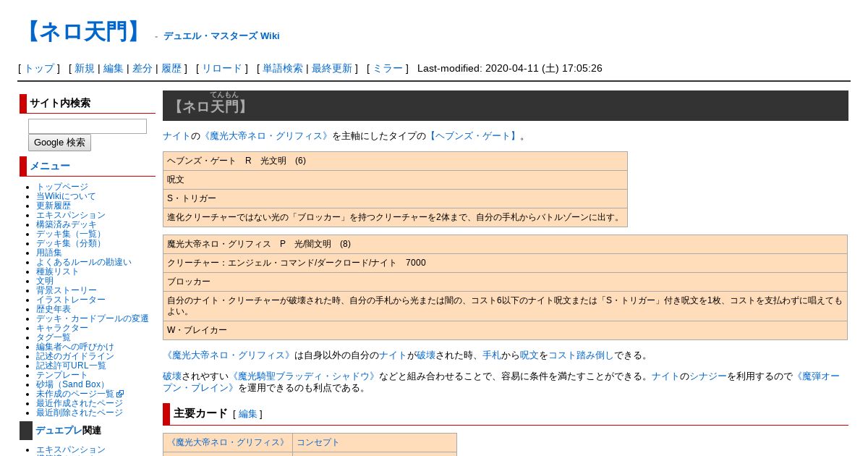Screen dimensions: 868x456
Task: Open 更新履歴 in sidebar
Action: click(x=54, y=206)
